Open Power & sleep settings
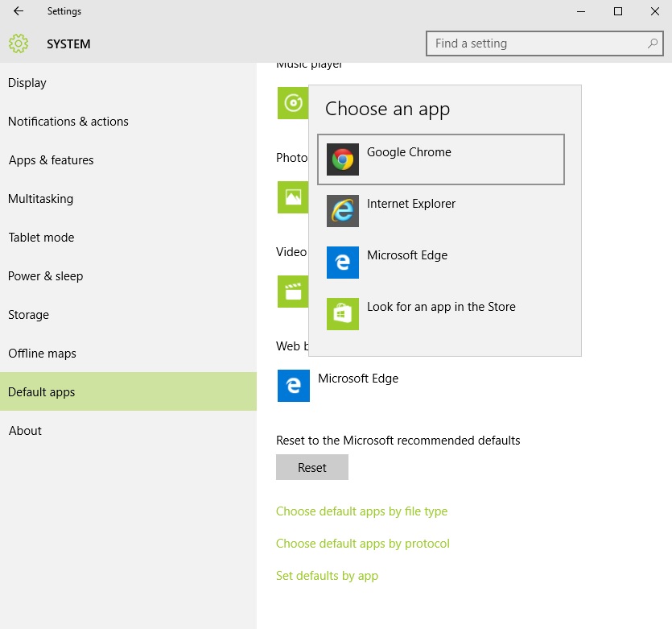 pyautogui.click(x=128, y=275)
